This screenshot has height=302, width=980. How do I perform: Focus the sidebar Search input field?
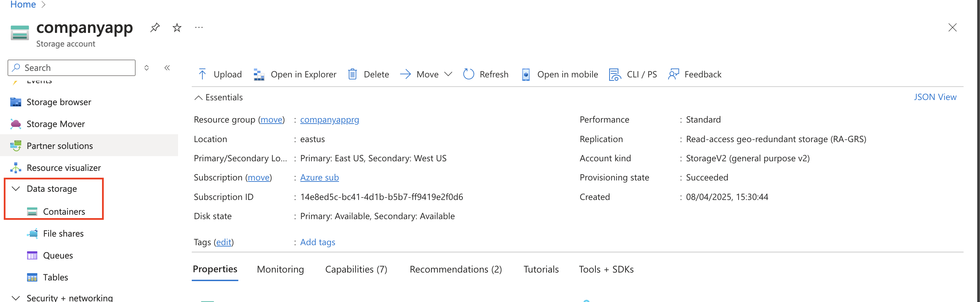(x=72, y=68)
